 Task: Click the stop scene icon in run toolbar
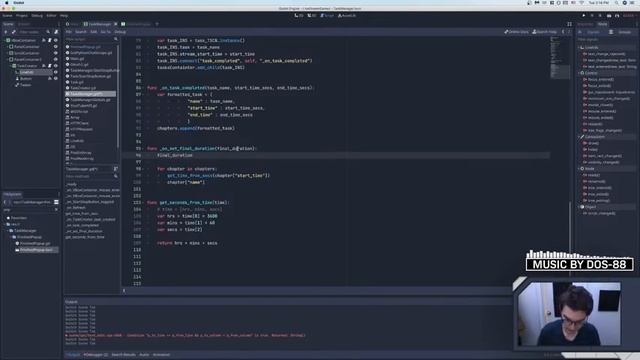tap(600, 16)
